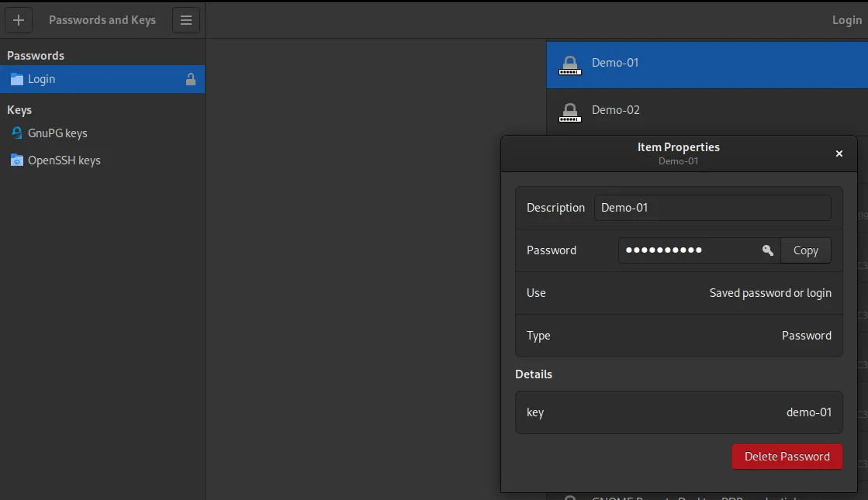
Task: Click the OpenSSH keys folder icon
Action: (16, 160)
